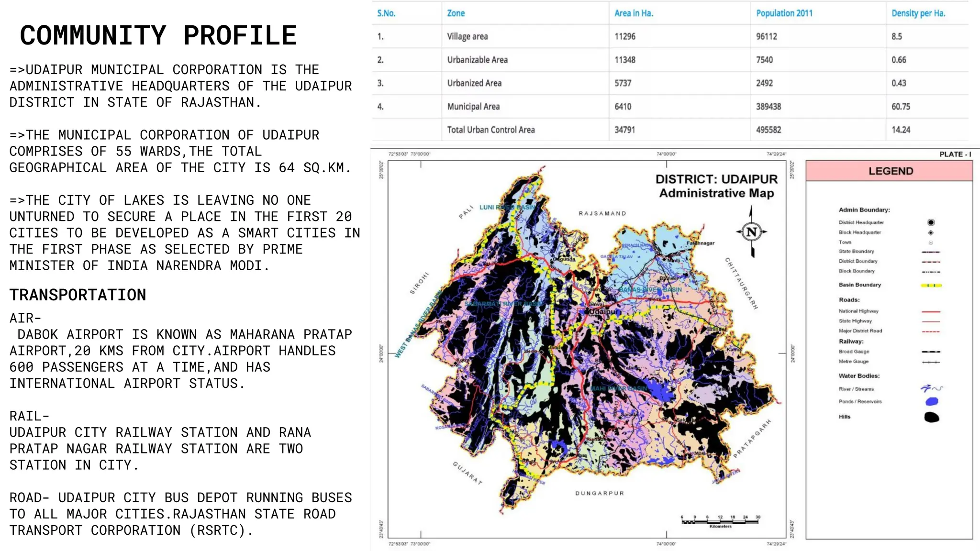Select the District Headquarter legend symbol
Viewport: 980px width, 551px height.
931,222
